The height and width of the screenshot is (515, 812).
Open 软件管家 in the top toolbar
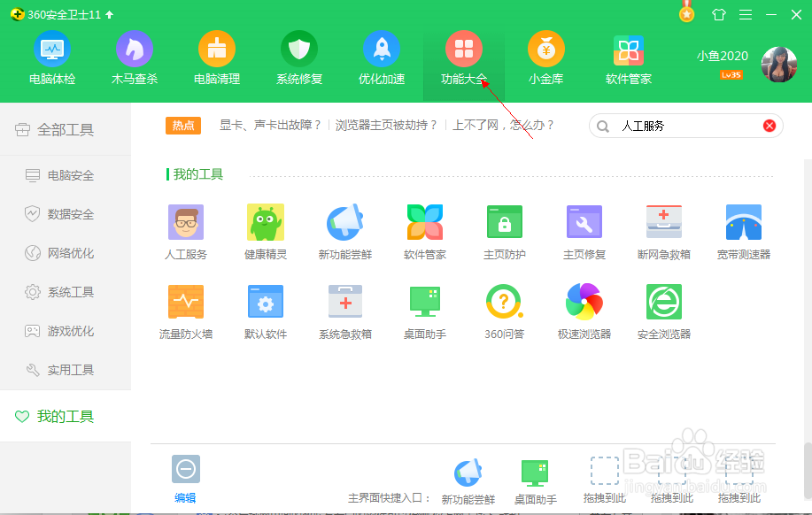click(629, 58)
